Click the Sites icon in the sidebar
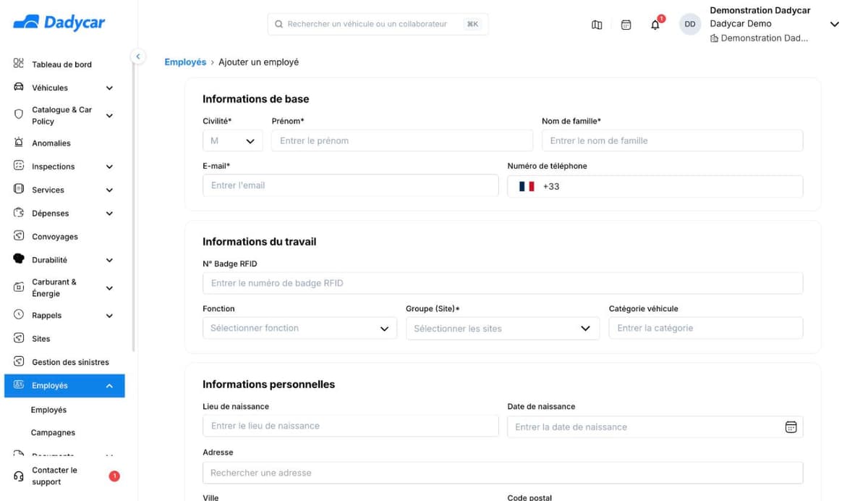Viewport: 868px width, 501px height. click(x=19, y=338)
